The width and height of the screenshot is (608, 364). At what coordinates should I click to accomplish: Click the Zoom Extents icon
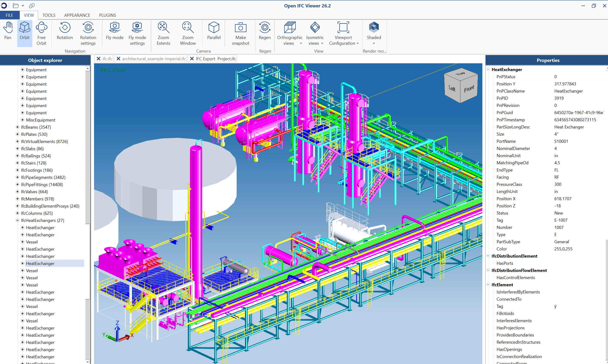click(x=163, y=28)
